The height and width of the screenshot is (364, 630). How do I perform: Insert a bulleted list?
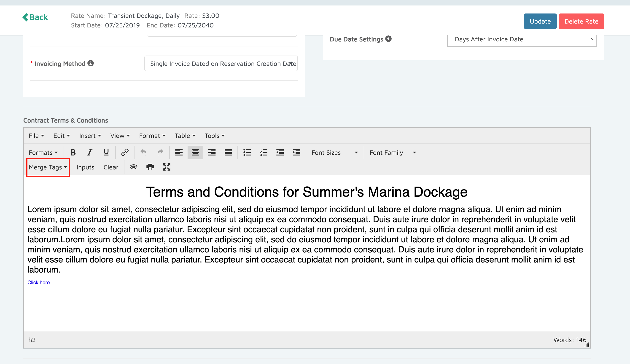pyautogui.click(x=247, y=153)
